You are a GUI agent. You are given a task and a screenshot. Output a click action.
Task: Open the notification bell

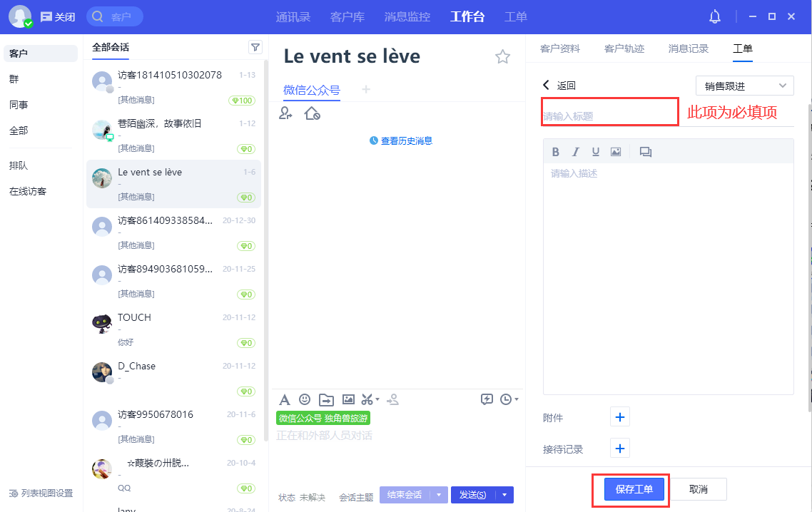(715, 16)
